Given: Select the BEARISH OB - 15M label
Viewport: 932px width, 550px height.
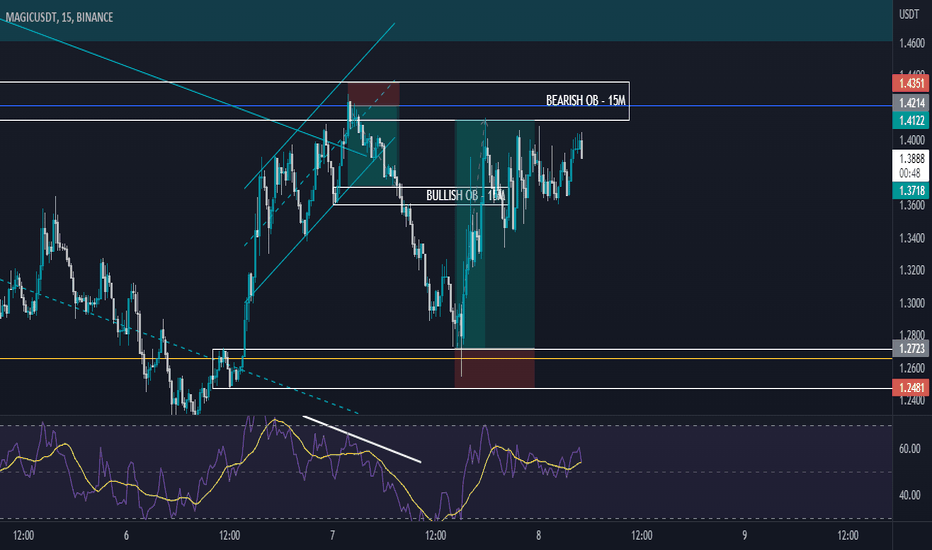Looking at the screenshot, I should click(x=585, y=100).
